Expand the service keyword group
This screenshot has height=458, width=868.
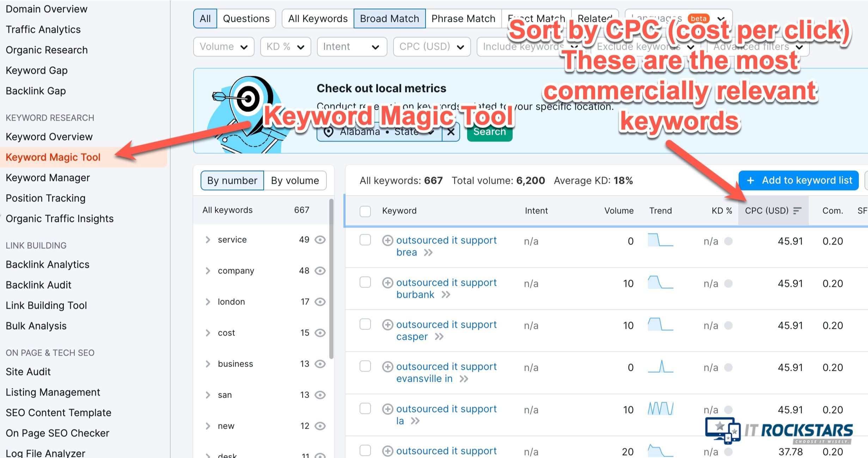coord(208,240)
